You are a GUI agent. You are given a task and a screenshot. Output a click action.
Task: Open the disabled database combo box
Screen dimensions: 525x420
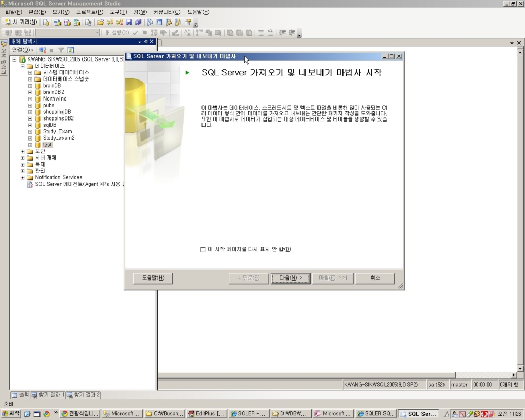point(68,32)
